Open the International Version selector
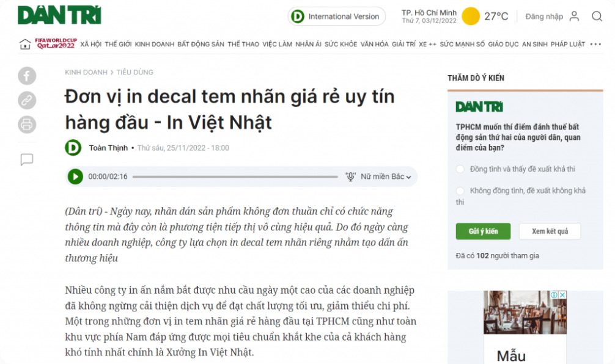This screenshot has height=364, width=615. point(336,16)
